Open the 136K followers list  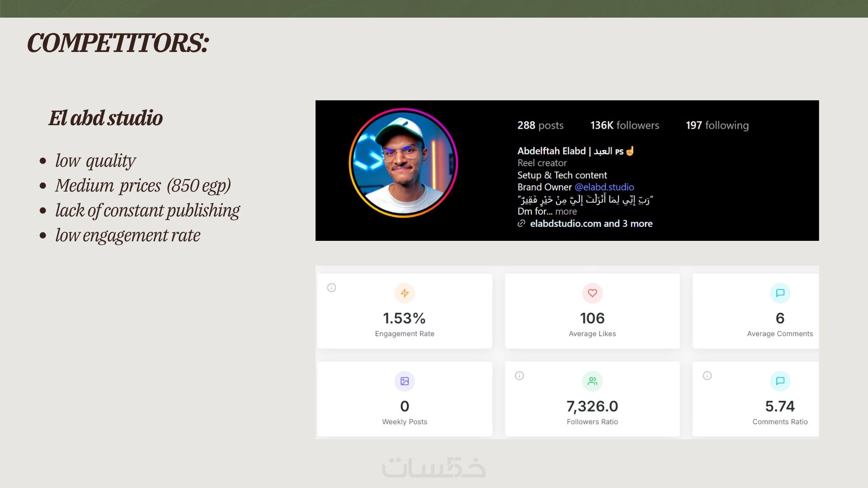[624, 126]
